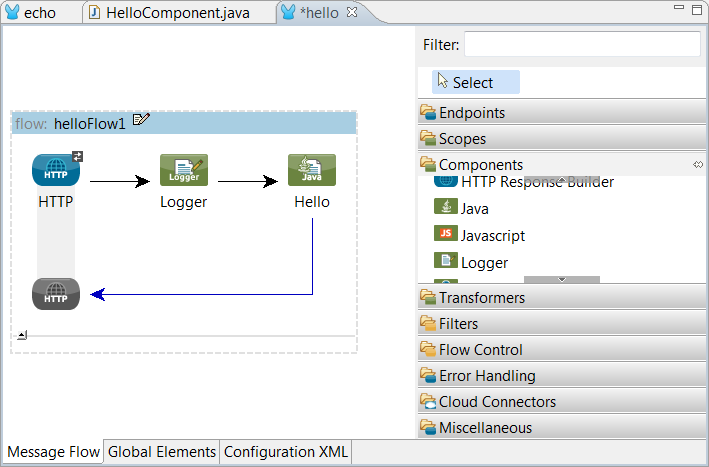Expand the Scopes palette category
The height and width of the screenshot is (467, 709).
[462, 139]
